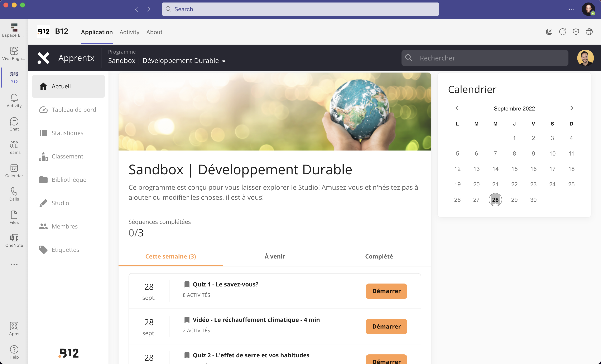Screen dimensions: 601x364
Task: Click the globe banner image
Action: [x=275, y=111]
